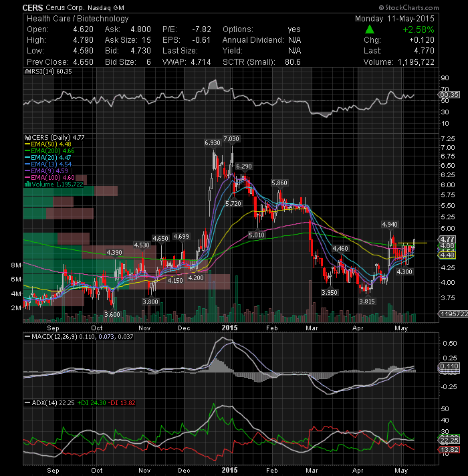Click the MACD 0.110 axis value tag
Viewport: 468px width, 476px height.
tap(449, 366)
